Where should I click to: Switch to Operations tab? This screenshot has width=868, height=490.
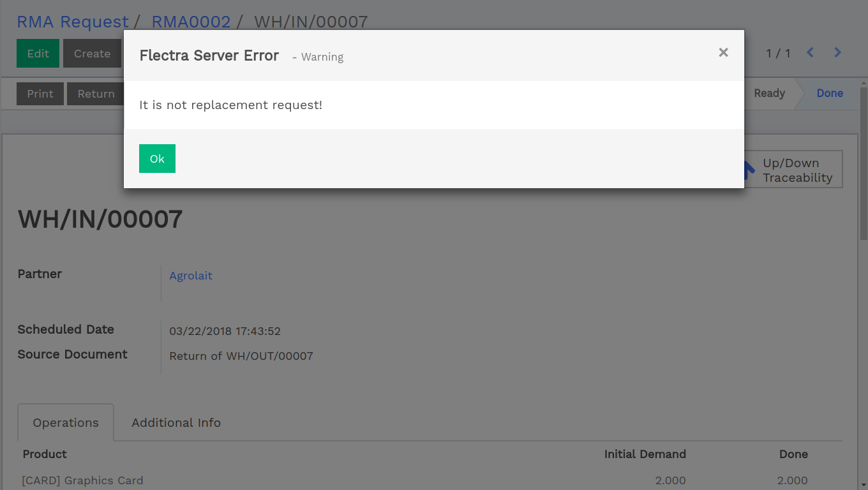pyautogui.click(x=66, y=422)
